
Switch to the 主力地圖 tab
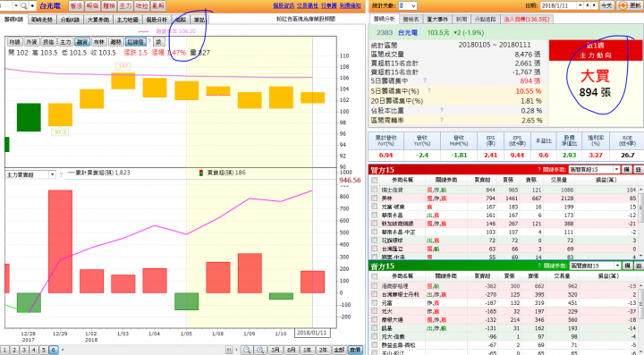(x=127, y=20)
